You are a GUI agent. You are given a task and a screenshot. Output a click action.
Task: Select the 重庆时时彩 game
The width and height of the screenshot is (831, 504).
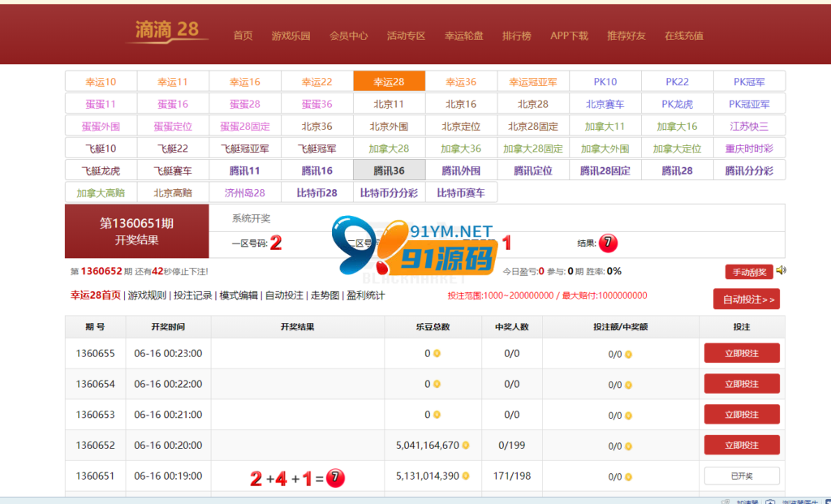pos(749,149)
